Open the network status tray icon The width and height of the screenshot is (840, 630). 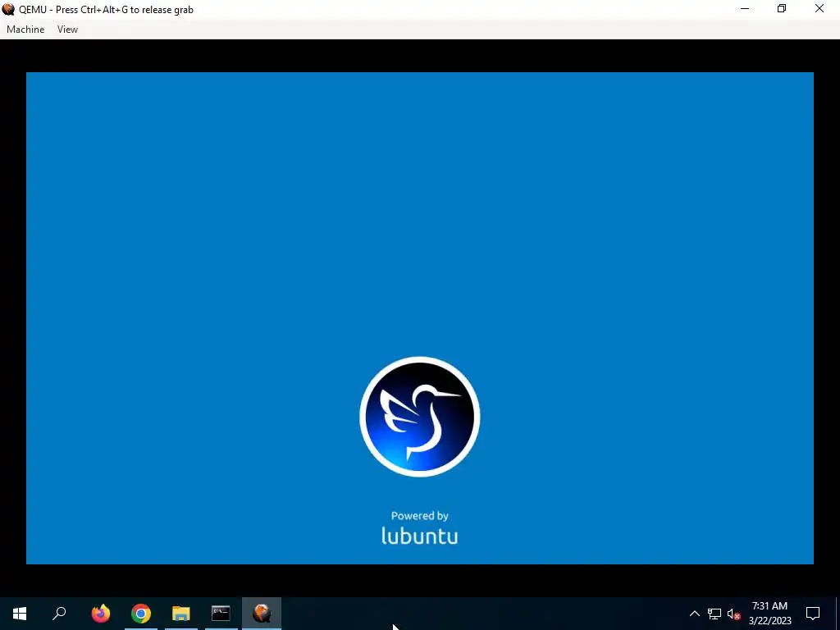714,614
